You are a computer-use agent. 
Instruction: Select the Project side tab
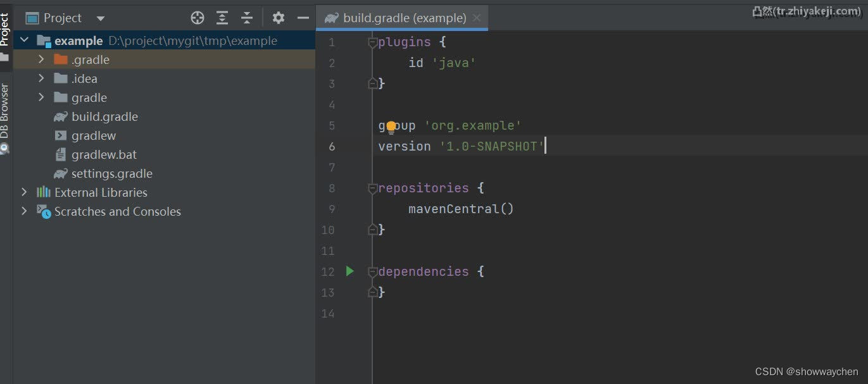pyautogui.click(x=5, y=30)
